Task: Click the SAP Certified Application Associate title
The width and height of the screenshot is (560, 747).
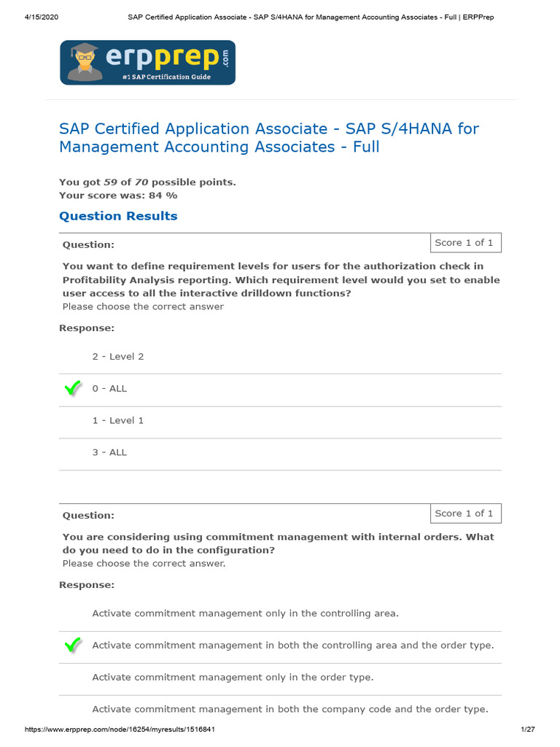Action: pyautogui.click(x=268, y=138)
